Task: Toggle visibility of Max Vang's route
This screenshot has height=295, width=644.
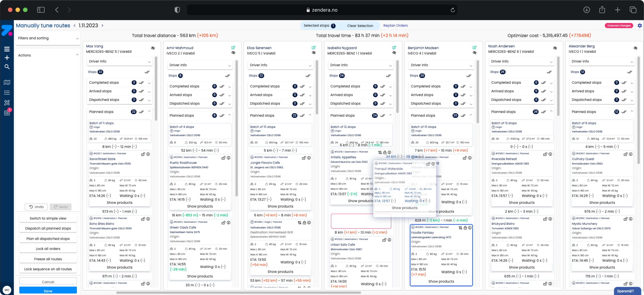Action: point(153,48)
